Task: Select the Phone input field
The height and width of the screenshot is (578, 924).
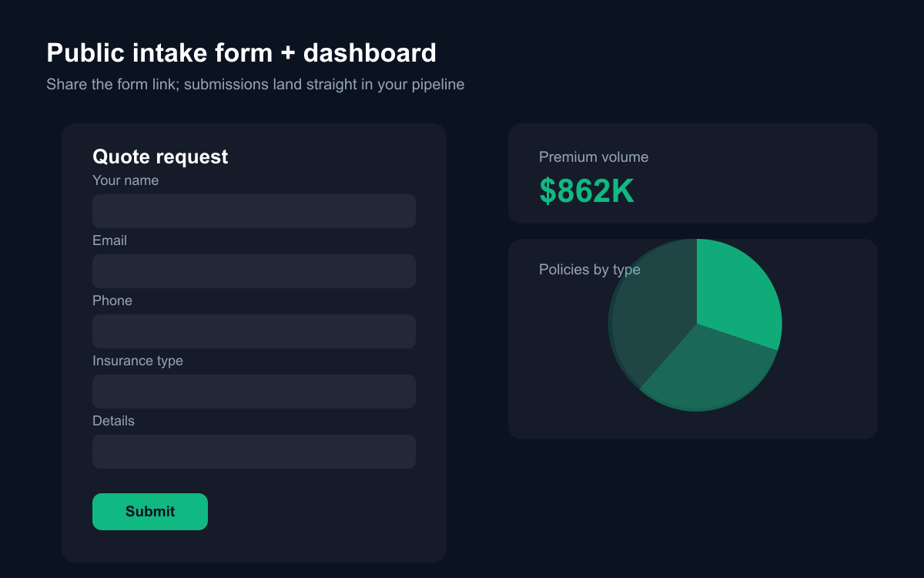Action: tap(254, 331)
